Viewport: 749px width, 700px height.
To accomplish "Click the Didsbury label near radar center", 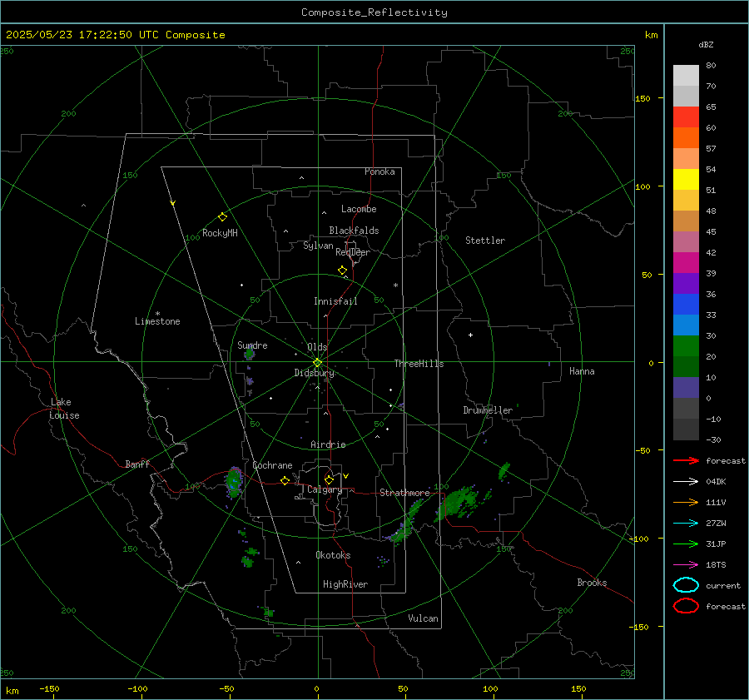I will tap(314, 373).
